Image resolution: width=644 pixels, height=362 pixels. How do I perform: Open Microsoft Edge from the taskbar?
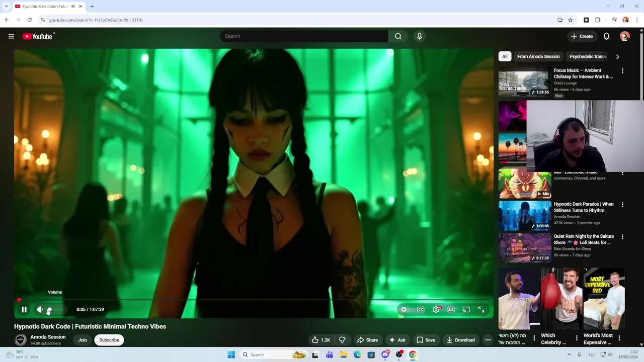(x=357, y=354)
